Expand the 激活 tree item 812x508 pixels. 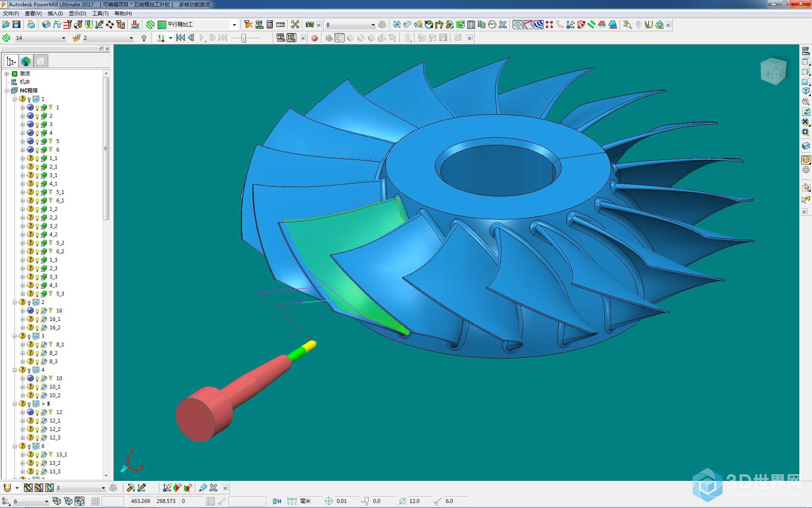coord(7,74)
